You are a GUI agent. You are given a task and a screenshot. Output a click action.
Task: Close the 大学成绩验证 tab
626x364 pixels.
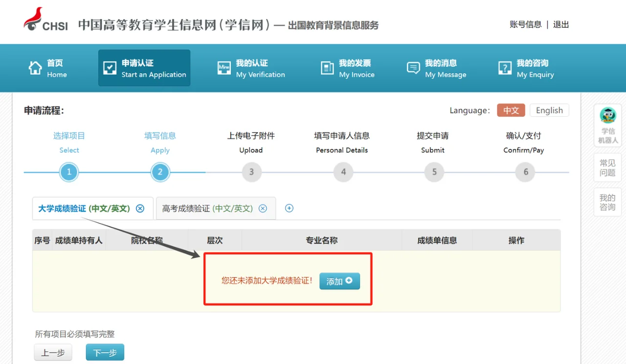pyautogui.click(x=140, y=209)
